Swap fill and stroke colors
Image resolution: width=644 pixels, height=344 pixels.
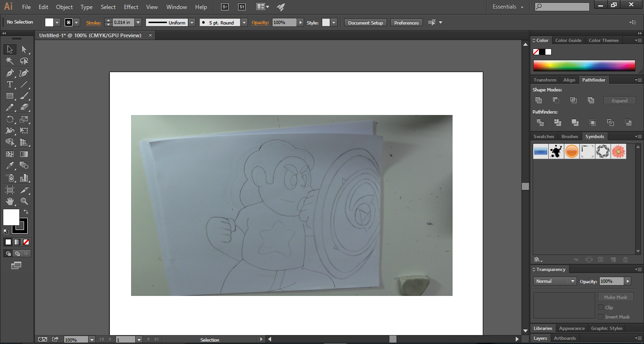(26, 212)
